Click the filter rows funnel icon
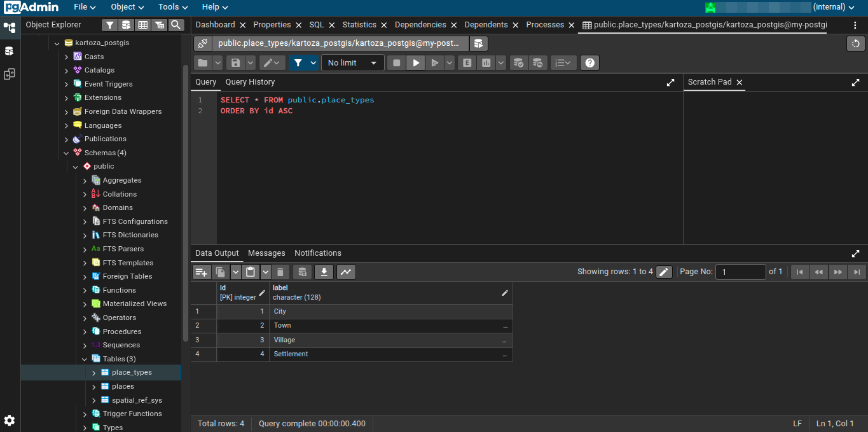Viewport: 868px width, 432px height. pyautogui.click(x=298, y=63)
